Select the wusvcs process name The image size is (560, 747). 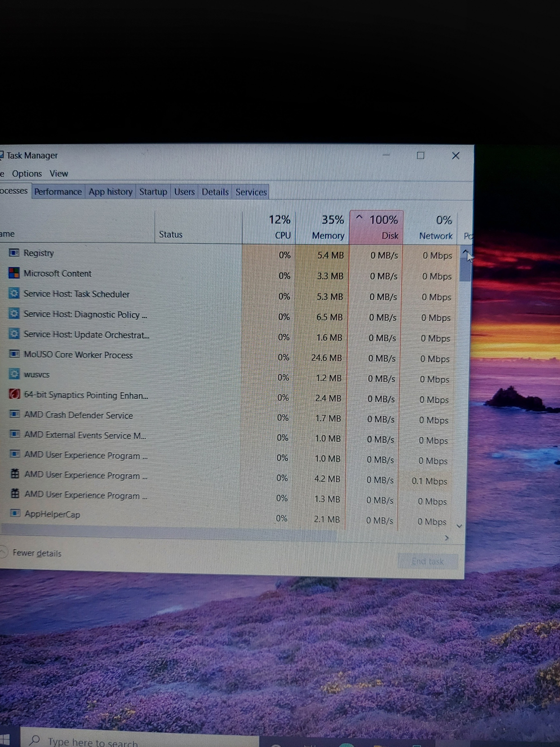tap(37, 375)
